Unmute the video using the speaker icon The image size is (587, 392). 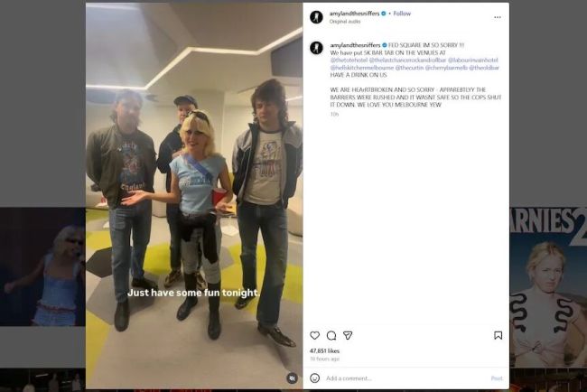click(x=292, y=378)
